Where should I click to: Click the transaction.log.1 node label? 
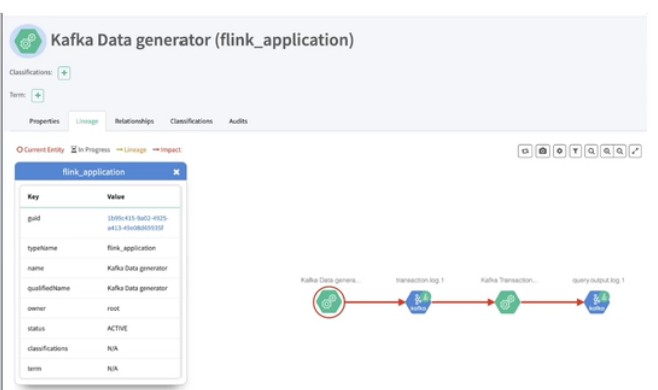[420, 280]
